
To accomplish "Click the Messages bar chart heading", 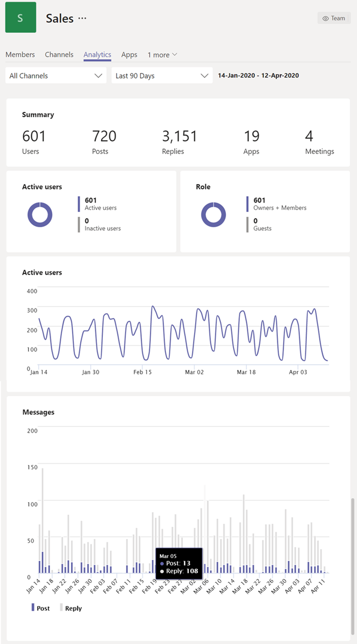I will point(38,412).
